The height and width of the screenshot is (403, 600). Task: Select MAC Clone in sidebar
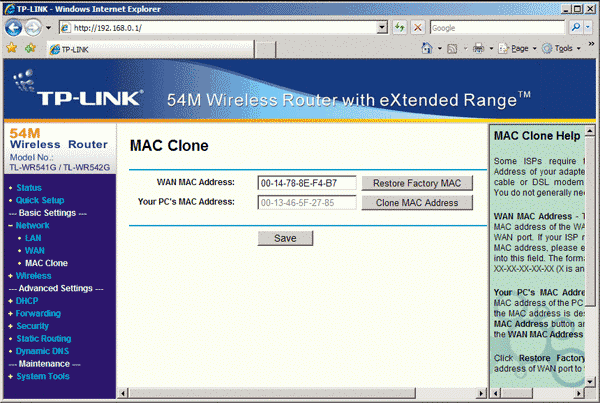[x=46, y=263]
